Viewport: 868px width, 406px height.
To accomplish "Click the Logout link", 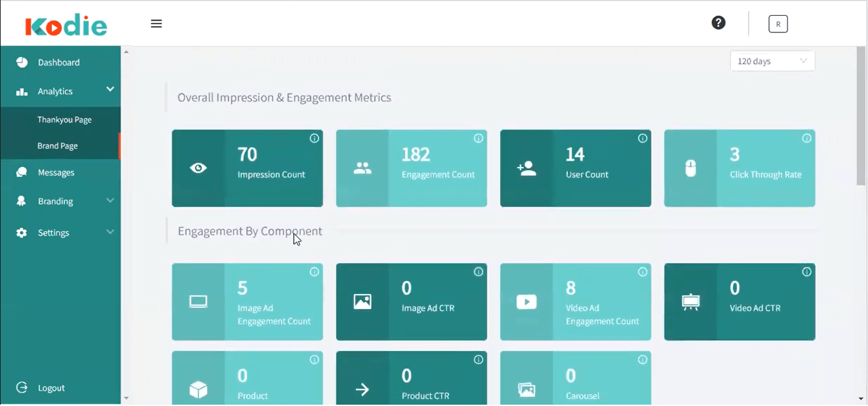I will 51,388.
